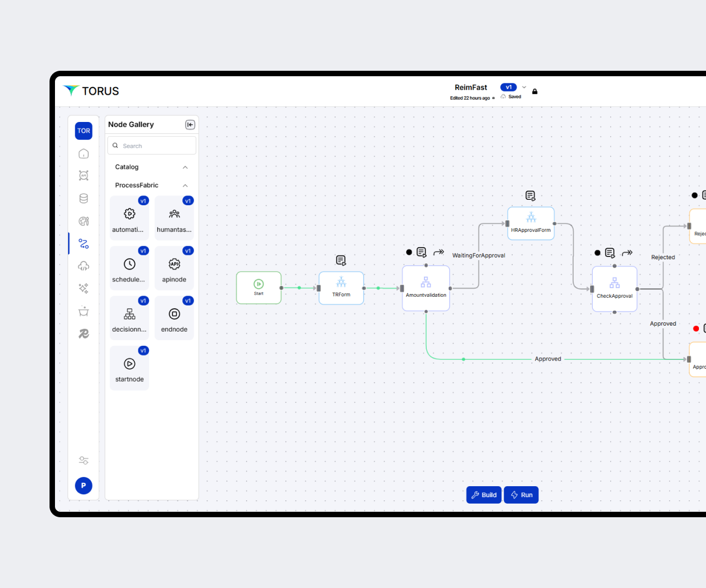The height and width of the screenshot is (588, 706).
Task: Click the Run button
Action: tap(521, 495)
